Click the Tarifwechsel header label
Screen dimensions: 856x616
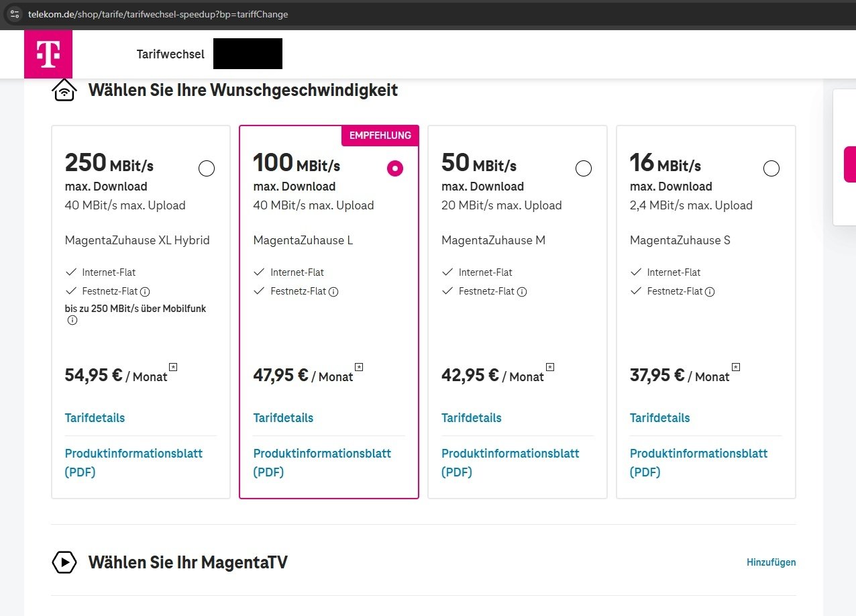170,54
